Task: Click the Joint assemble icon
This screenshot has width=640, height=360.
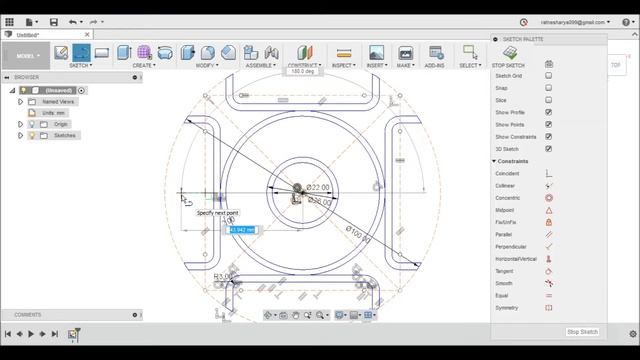Action: click(x=271, y=53)
